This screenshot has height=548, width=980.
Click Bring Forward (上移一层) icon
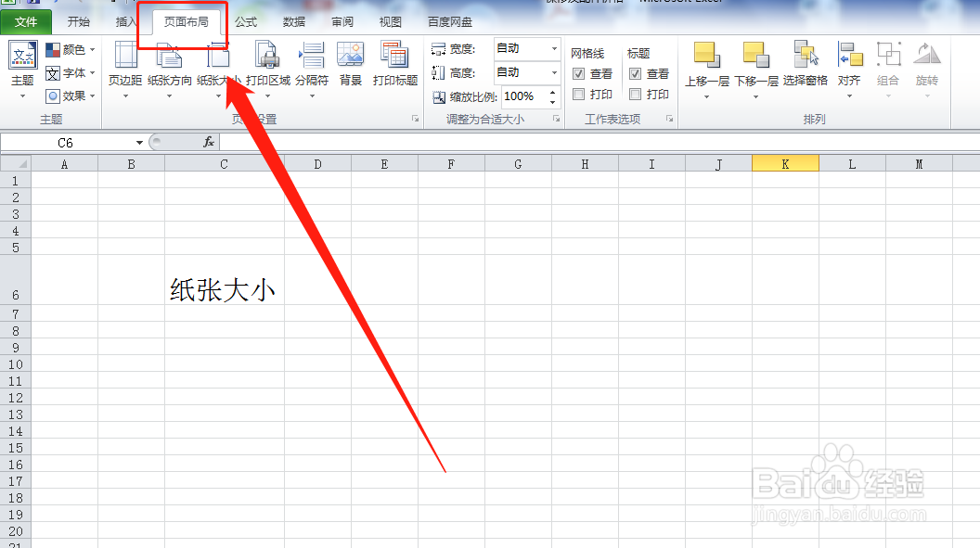click(x=706, y=55)
